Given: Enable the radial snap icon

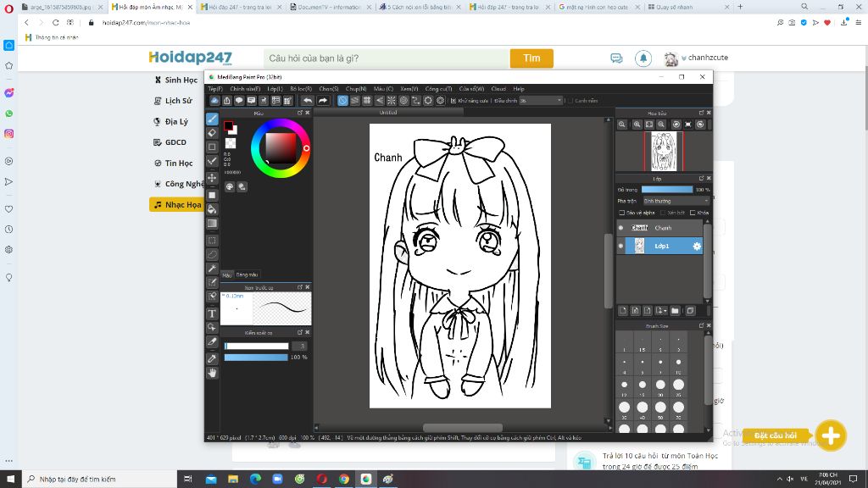Looking at the screenshot, I should 392,101.
